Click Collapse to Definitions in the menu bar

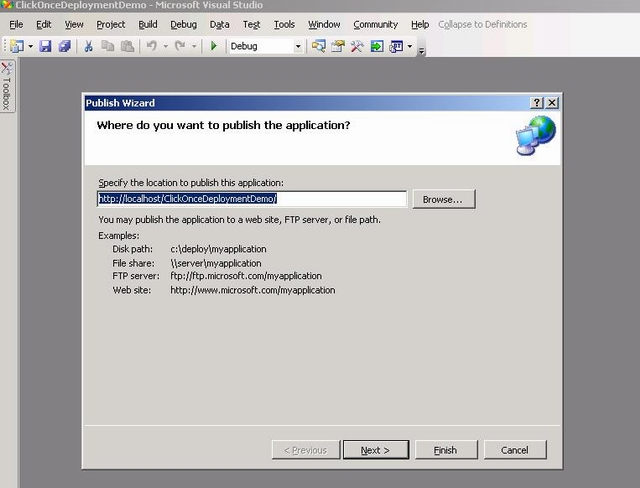pos(482,24)
